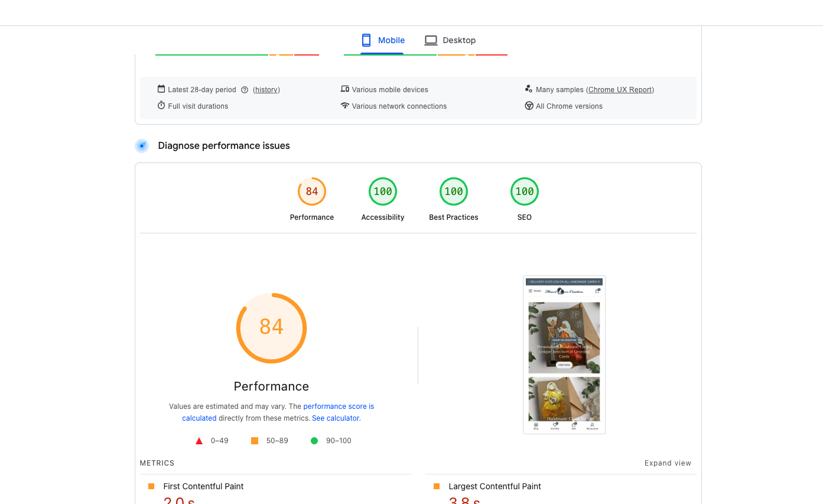Screen dimensions: 823x504
Task: Jump to the Best Practices score gauge
Action: tap(454, 191)
